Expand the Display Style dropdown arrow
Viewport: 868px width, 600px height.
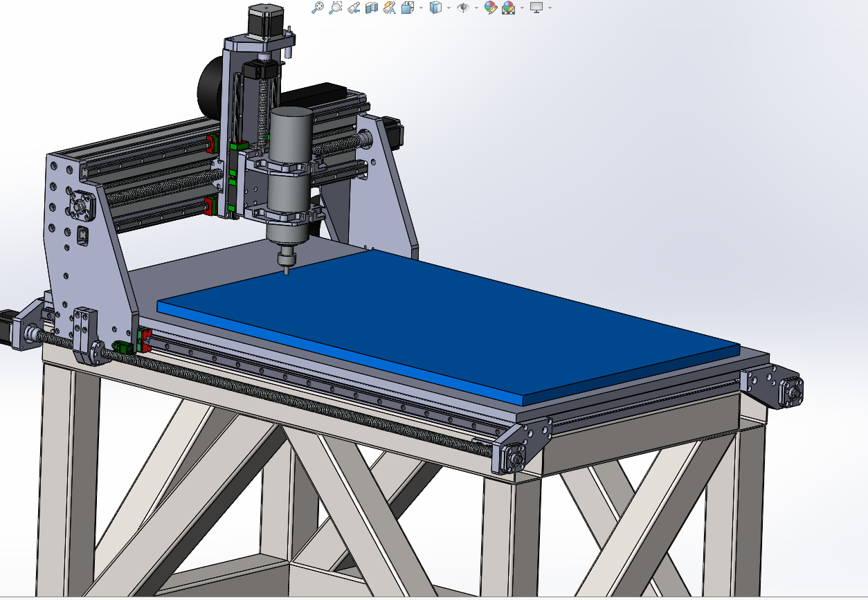point(449,8)
